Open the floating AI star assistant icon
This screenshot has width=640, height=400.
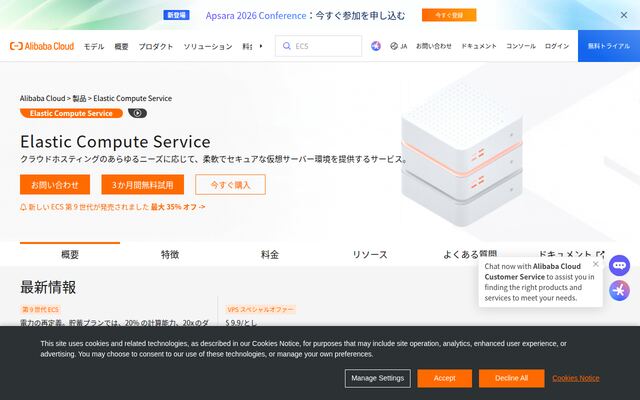619,291
